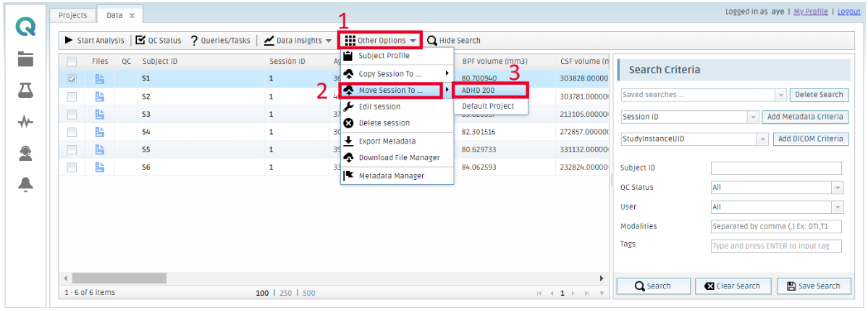This screenshot has height=311, width=868.
Task: Choose Export Metadata from the menu
Action: coord(387,141)
